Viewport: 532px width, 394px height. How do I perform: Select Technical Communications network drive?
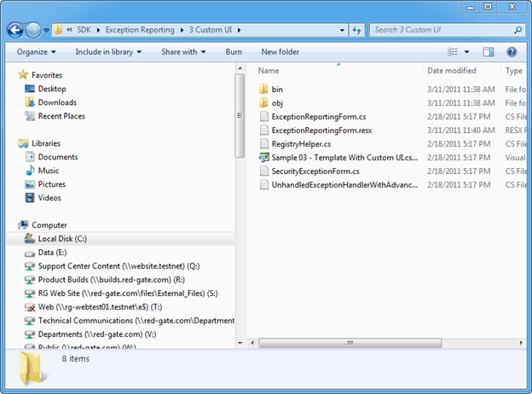(136, 321)
